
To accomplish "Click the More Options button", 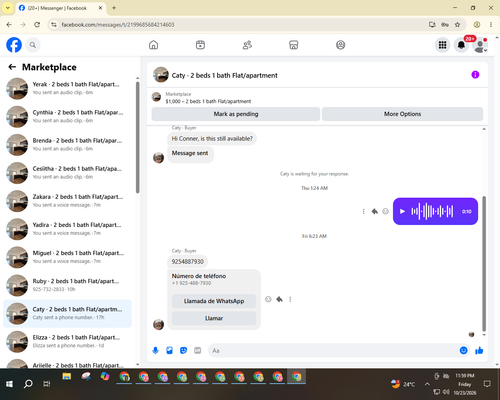I will [x=402, y=114].
